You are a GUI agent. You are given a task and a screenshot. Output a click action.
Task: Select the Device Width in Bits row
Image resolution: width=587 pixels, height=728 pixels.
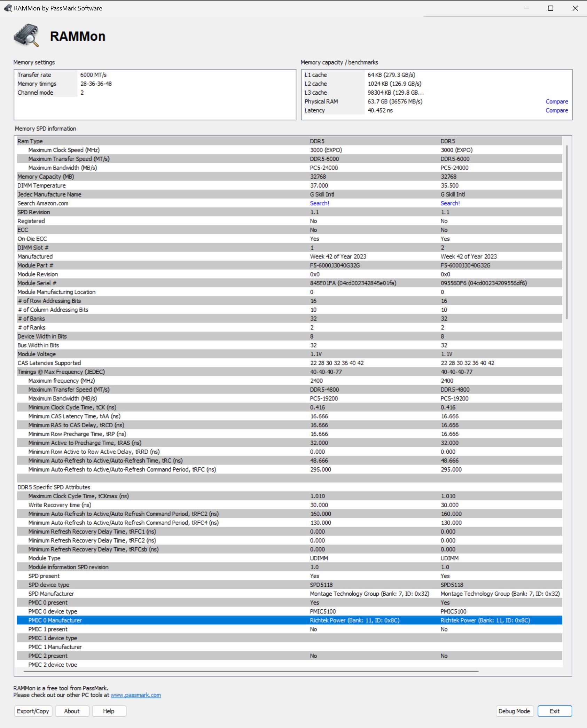click(289, 336)
